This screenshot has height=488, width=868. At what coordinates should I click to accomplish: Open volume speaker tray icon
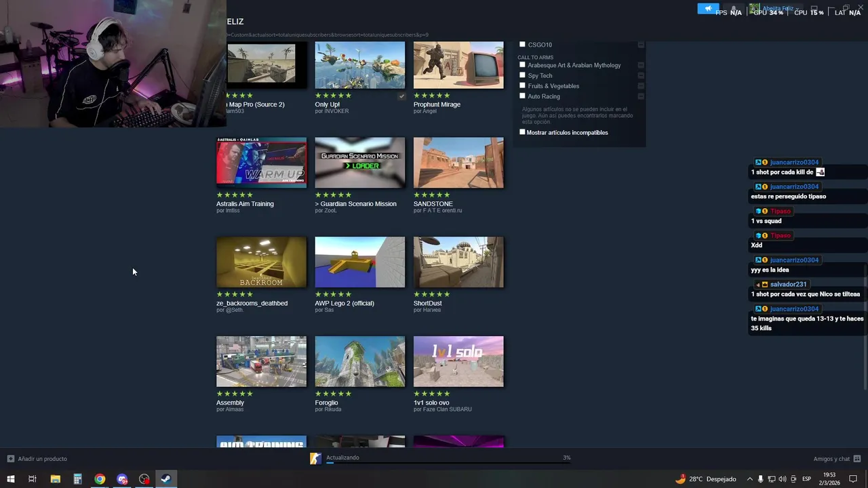[x=783, y=479]
